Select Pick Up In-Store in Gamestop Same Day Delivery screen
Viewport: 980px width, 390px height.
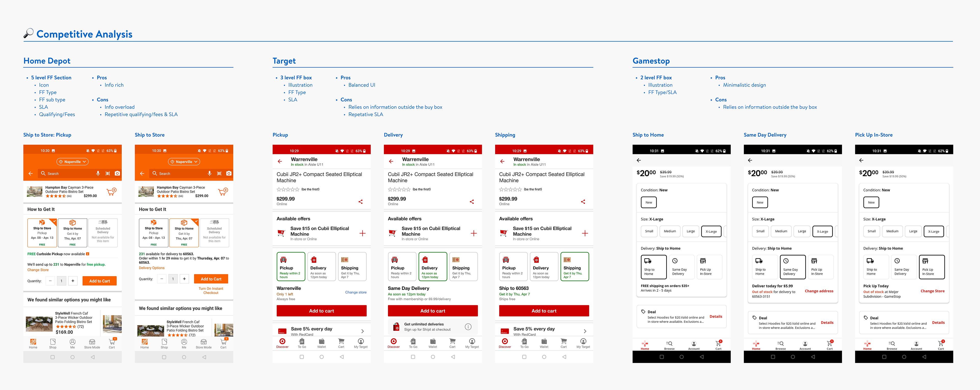pyautogui.click(x=820, y=267)
